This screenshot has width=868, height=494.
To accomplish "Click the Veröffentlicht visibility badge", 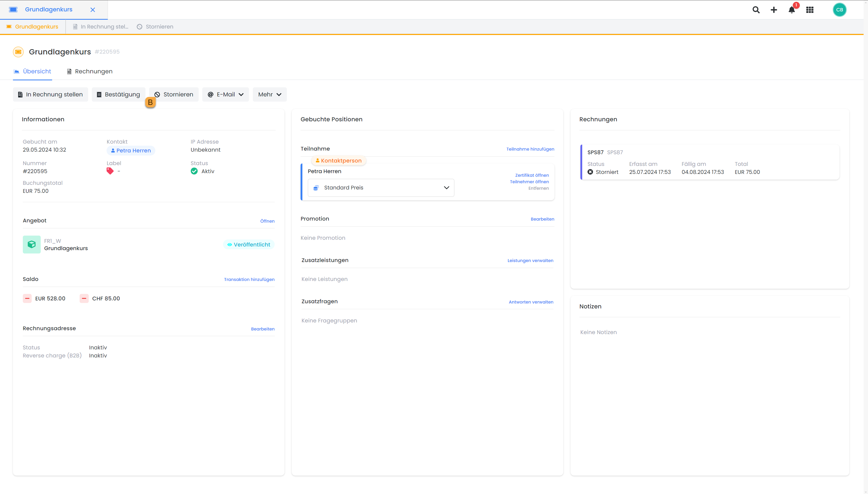I will 249,245.
